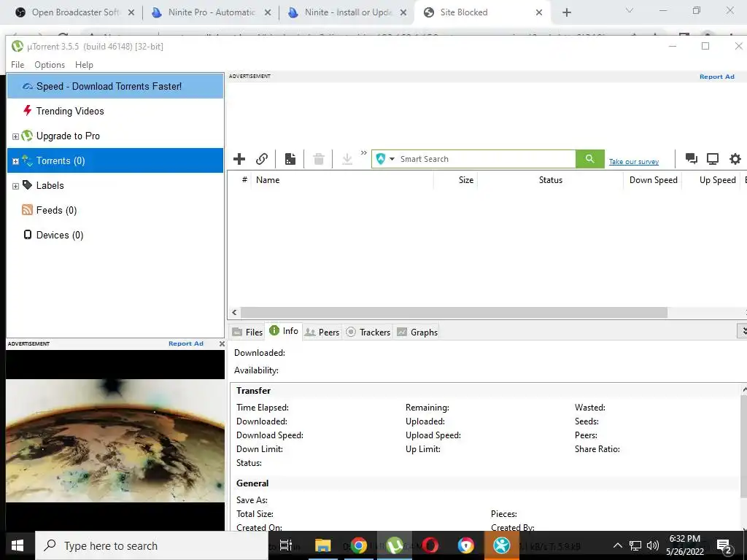Focus the Smart Search field
This screenshot has width=747, height=560.
pyautogui.click(x=486, y=159)
